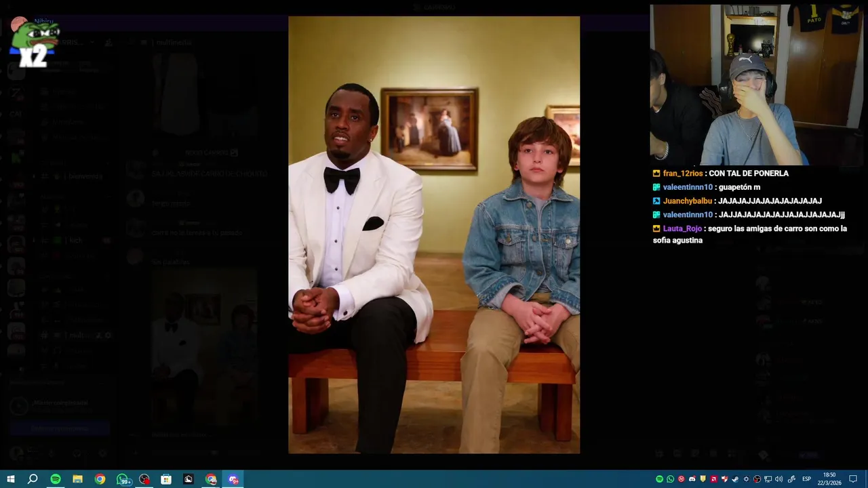Click Juanchybalbu chat username
Image resolution: width=868 pixels, height=488 pixels.
688,201
